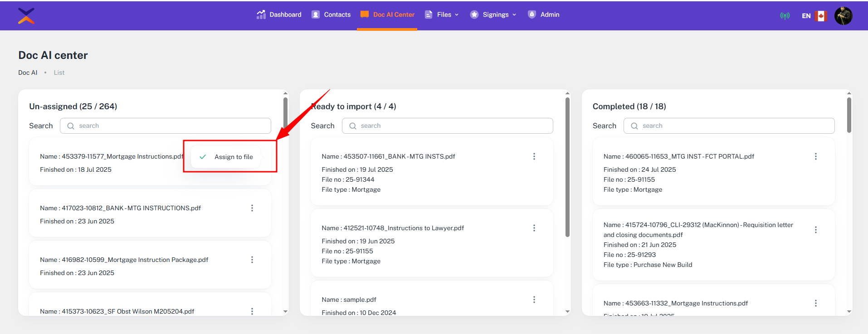868x334 pixels.
Task: Open options menu for 416982-10599_Mortgage Instruction Package.pdf
Action: pos(252,260)
